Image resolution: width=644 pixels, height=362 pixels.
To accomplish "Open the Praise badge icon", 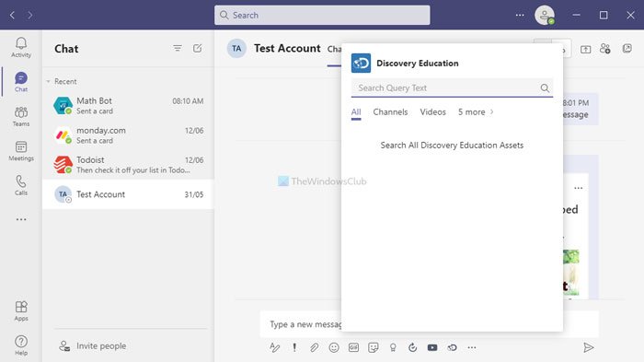I will [x=393, y=347].
